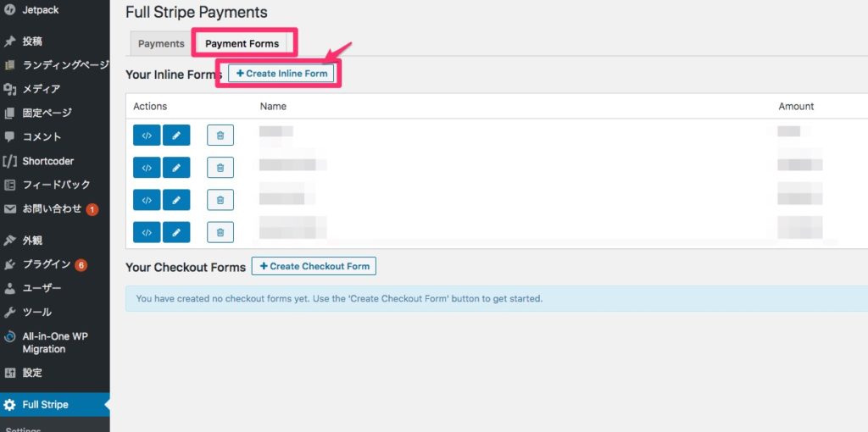The image size is (868, 432).
Task: Click the プラグイン update badge 6
Action: coord(81,265)
